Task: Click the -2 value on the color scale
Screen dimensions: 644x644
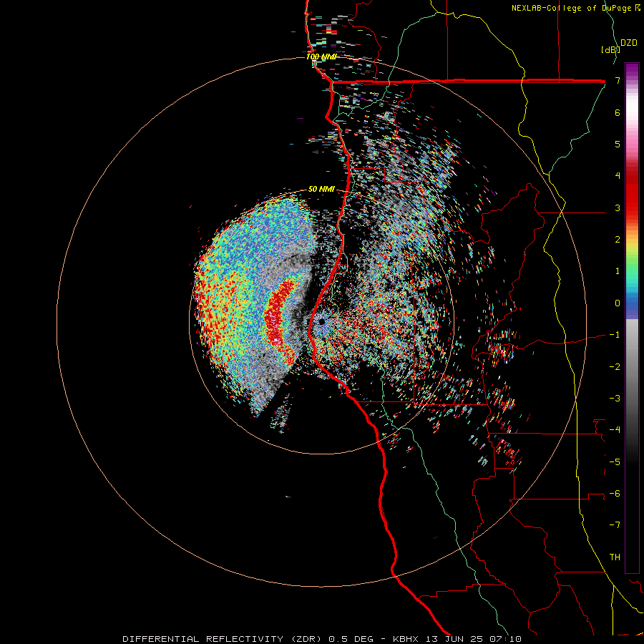Action: 615,367
